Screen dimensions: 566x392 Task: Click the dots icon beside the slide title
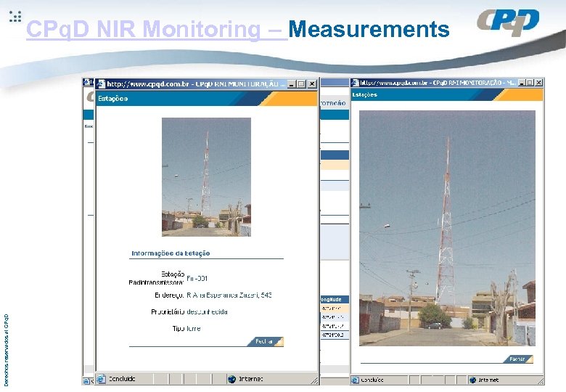pyautogui.click(x=15, y=16)
